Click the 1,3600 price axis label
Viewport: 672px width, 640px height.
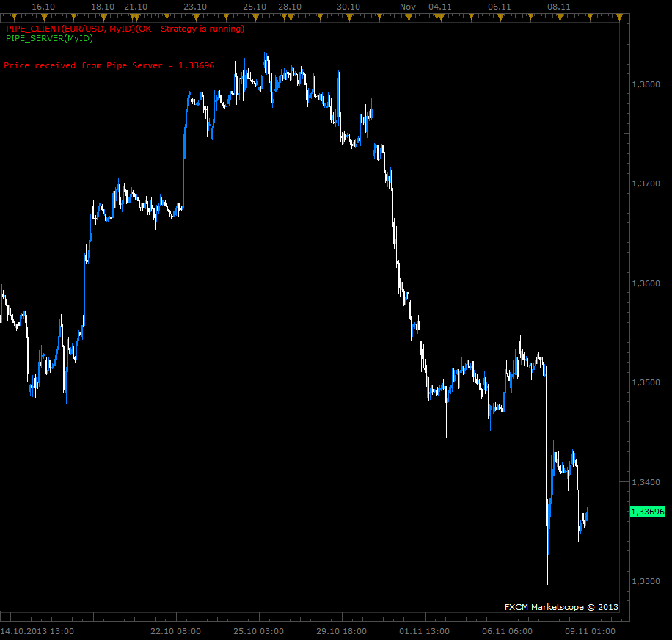pos(646,283)
